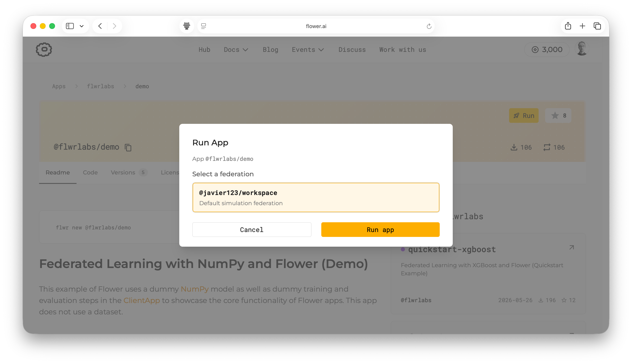Go to the Apps breadcrumb
This screenshot has height=364, width=632.
pos(59,86)
